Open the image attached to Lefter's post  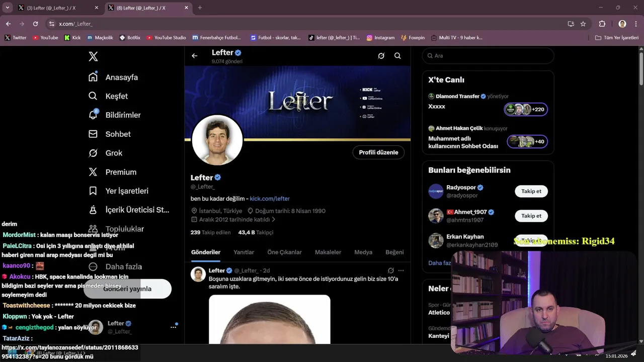[270, 319]
